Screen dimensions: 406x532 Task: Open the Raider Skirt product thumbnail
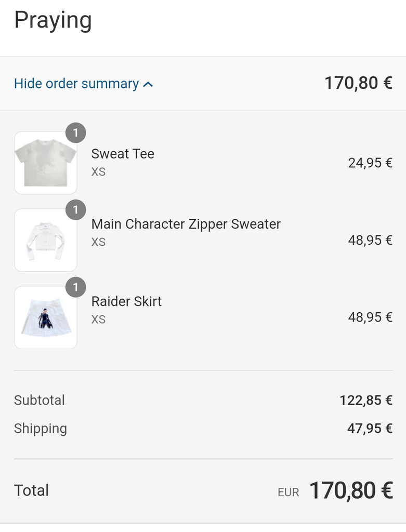pos(46,317)
